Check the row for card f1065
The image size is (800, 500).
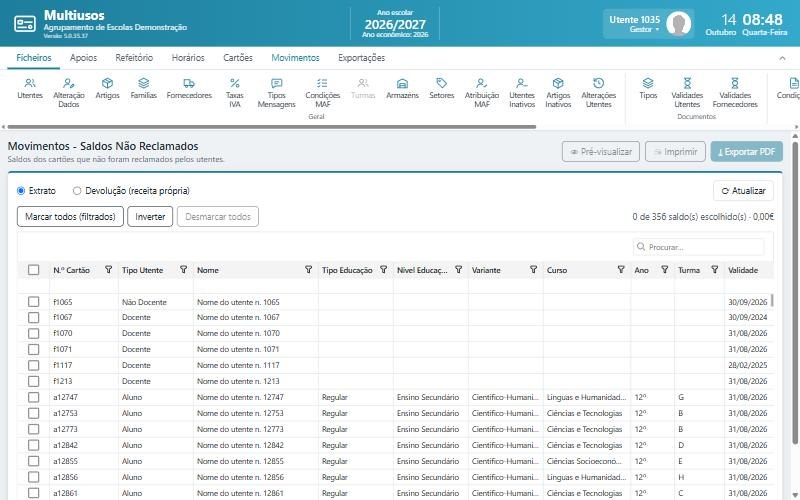tap(34, 302)
